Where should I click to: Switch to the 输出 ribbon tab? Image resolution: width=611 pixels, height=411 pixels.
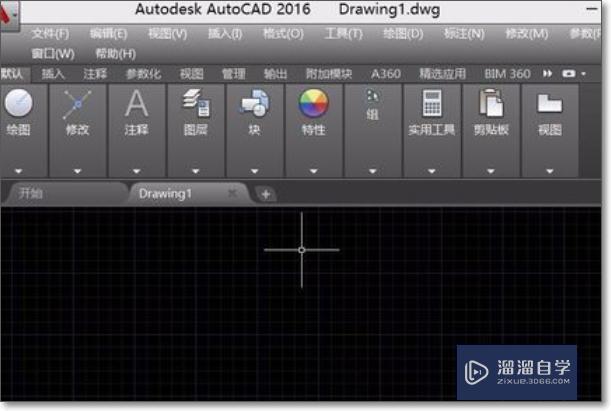pyautogui.click(x=275, y=74)
